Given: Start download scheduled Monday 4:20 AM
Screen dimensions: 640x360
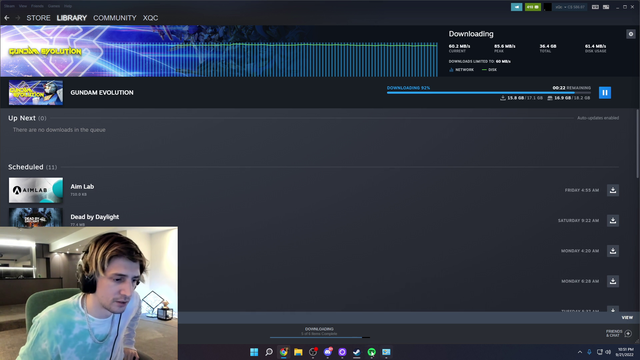Looking at the screenshot, I should [x=613, y=251].
